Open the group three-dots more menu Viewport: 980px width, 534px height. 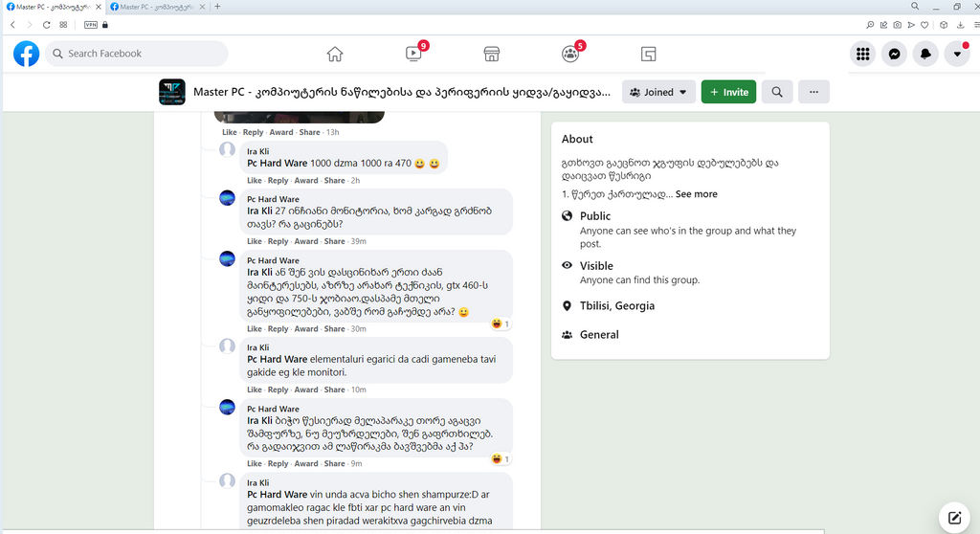[x=813, y=92]
